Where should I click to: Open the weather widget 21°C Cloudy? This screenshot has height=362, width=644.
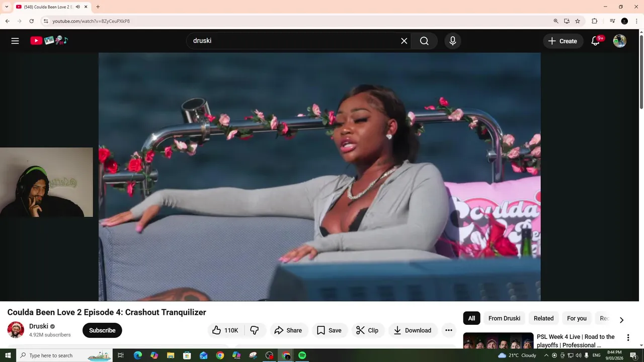pos(517,355)
